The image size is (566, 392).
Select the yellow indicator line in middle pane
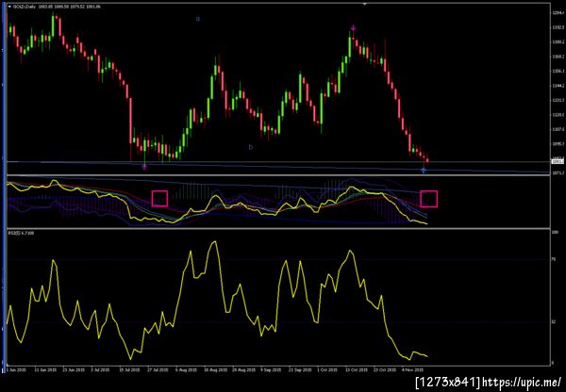coord(215,197)
